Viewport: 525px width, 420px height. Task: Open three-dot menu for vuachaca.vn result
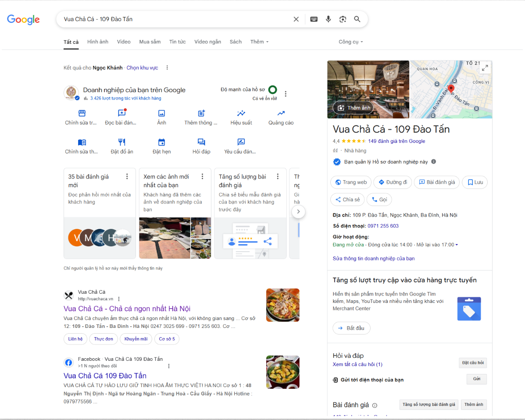pyautogui.click(x=119, y=299)
